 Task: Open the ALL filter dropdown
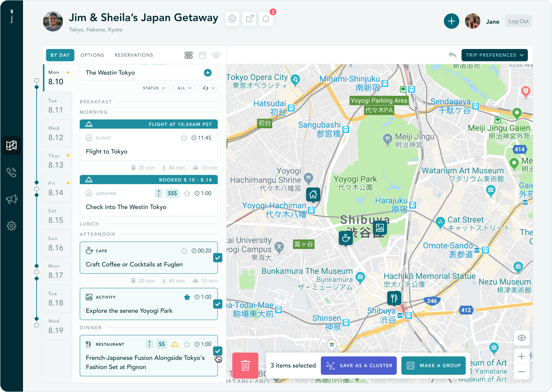click(x=184, y=88)
